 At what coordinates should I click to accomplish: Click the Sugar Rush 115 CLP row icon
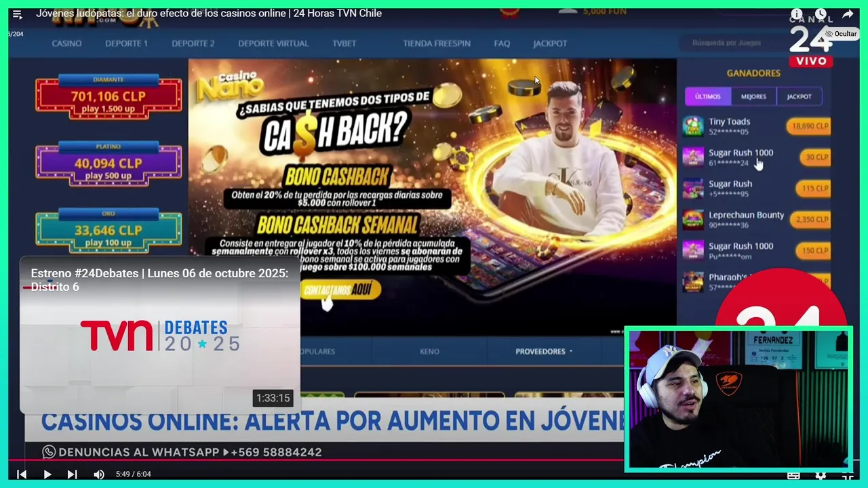[693, 188]
